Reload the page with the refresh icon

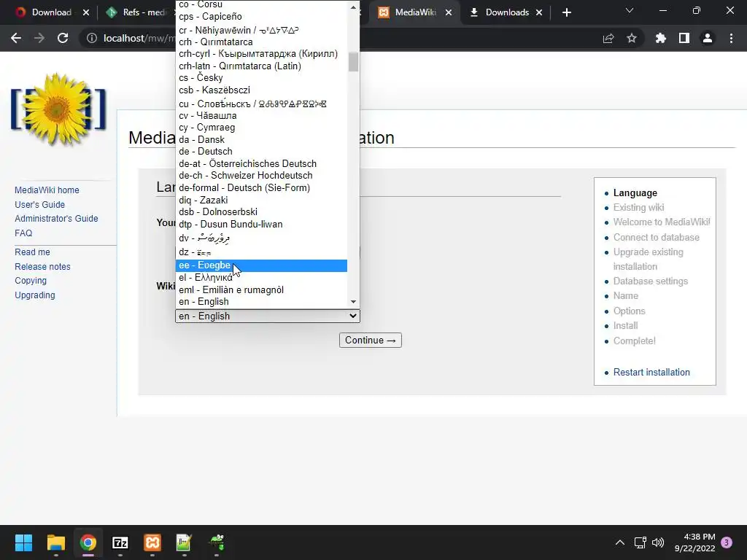point(63,38)
